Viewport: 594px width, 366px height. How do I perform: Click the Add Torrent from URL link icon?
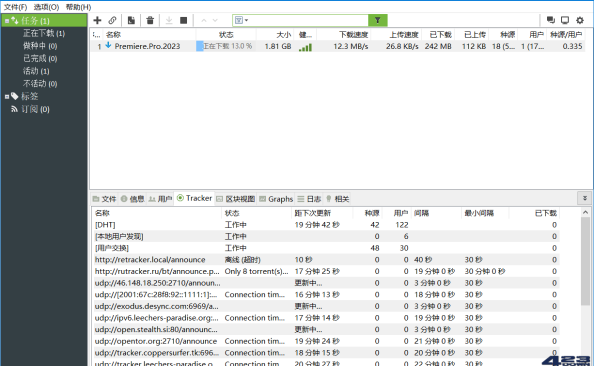[x=113, y=20]
